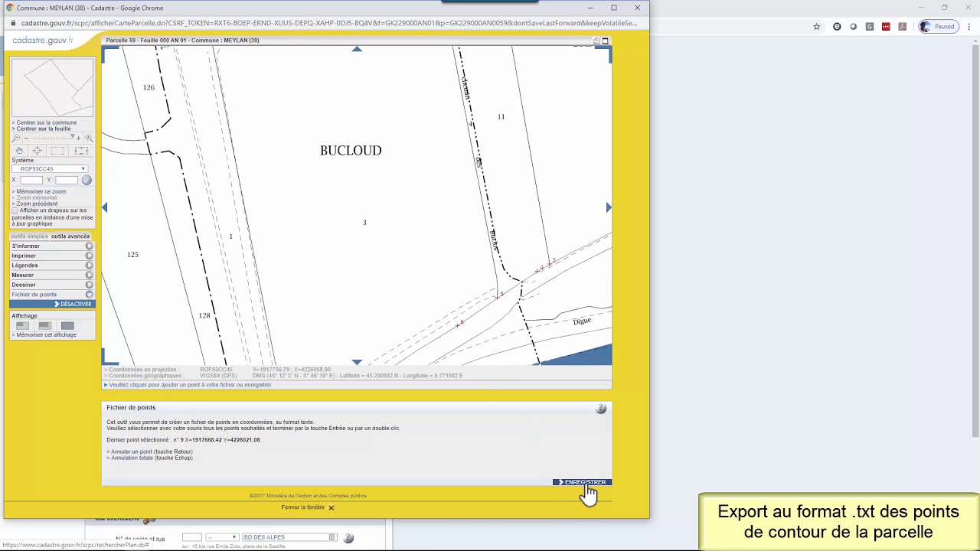Click the G extension icon in background Chrome

click(x=870, y=27)
